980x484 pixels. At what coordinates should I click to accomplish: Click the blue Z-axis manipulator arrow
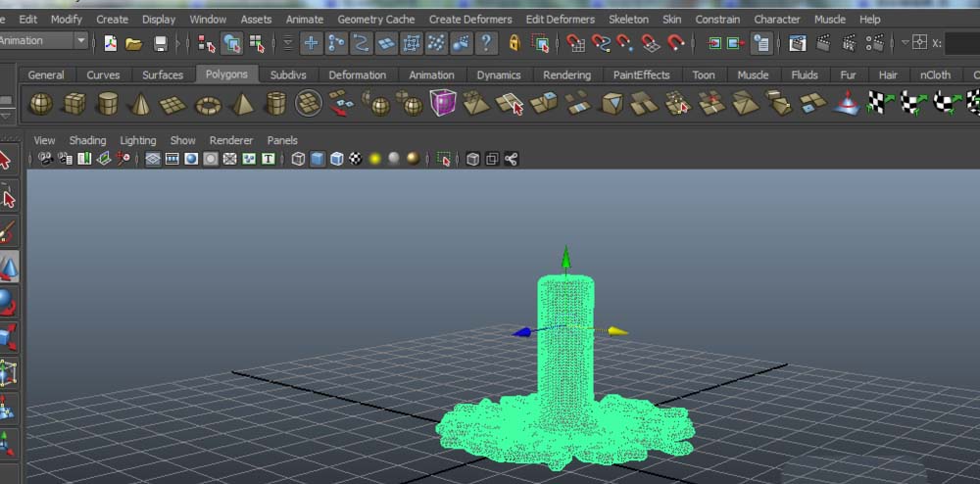(x=522, y=332)
